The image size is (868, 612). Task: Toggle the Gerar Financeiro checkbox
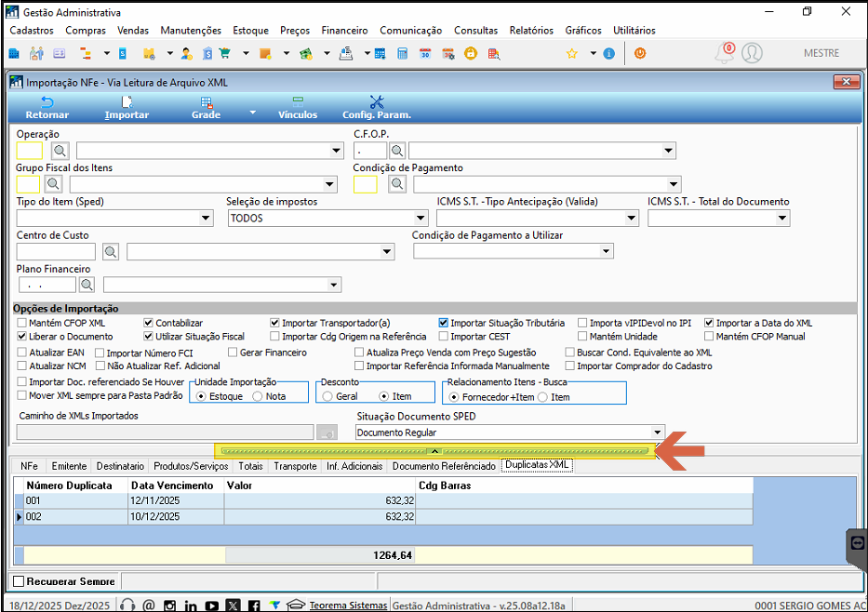click(x=233, y=353)
